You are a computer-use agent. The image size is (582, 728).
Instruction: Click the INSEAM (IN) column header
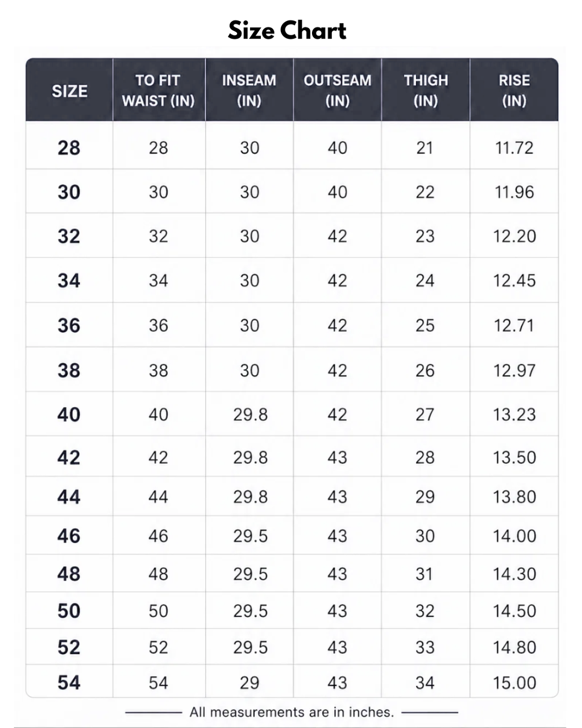[249, 90]
